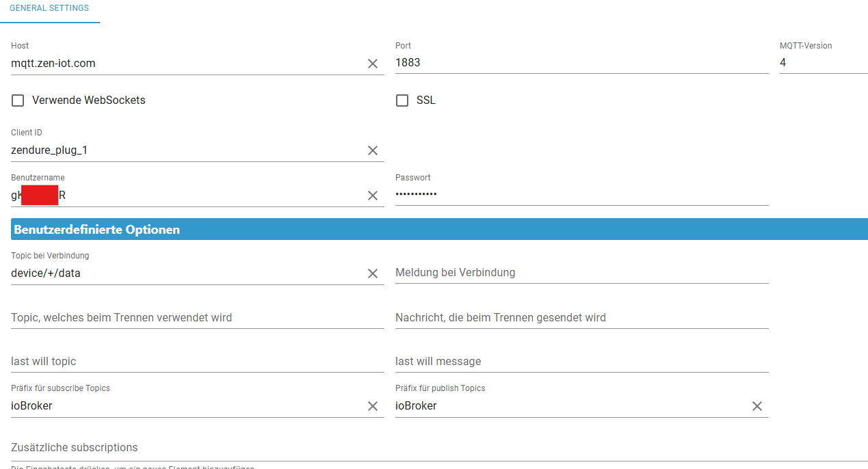This screenshot has height=469, width=868.
Task: Clear the Client ID field
Action: (373, 150)
